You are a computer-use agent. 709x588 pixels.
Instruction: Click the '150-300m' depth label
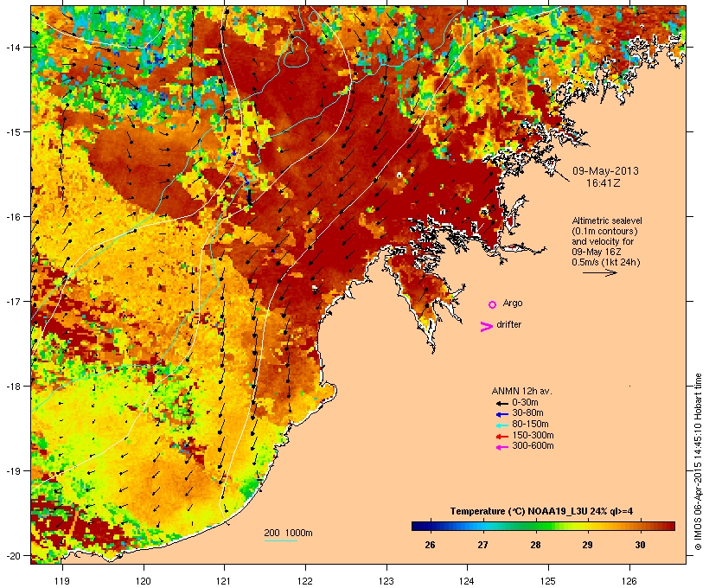533,435
